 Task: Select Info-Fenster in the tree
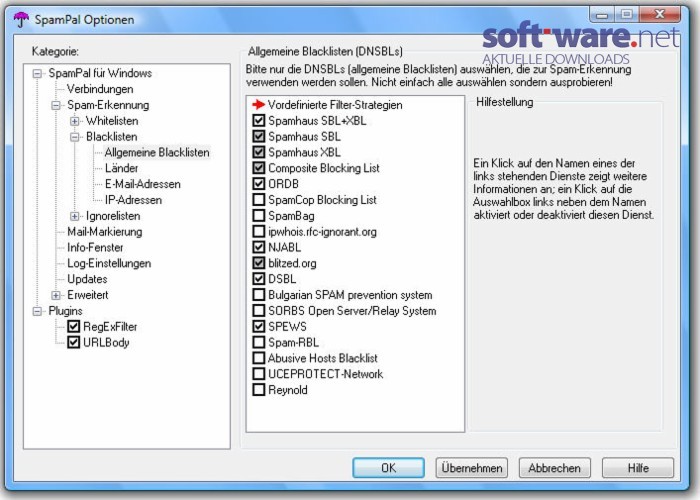click(95, 247)
